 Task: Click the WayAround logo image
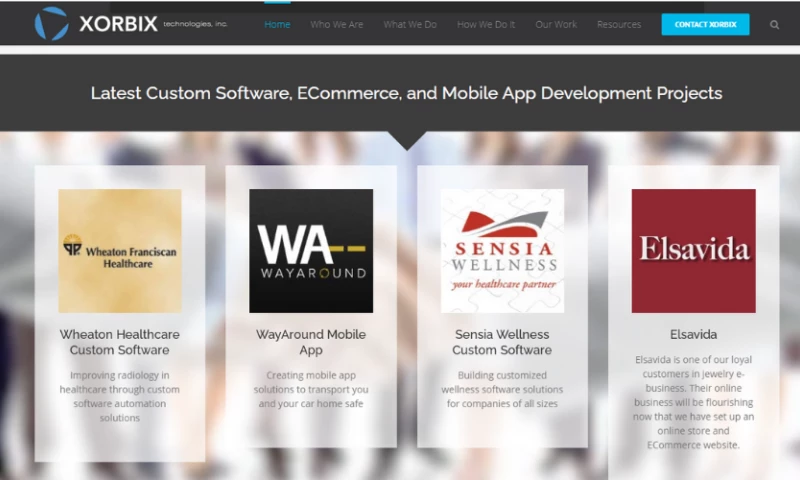311,251
